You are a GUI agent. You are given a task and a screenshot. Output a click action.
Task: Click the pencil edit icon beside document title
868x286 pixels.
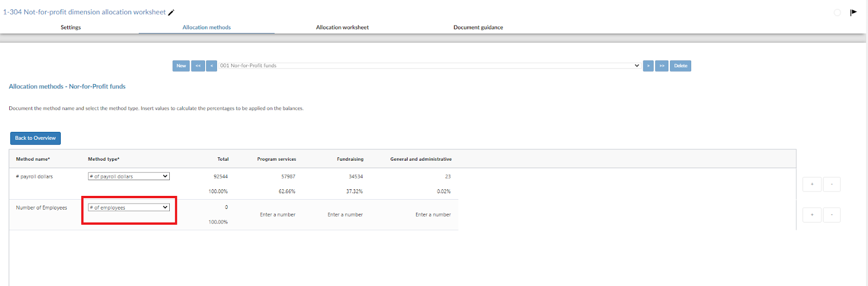171,12
